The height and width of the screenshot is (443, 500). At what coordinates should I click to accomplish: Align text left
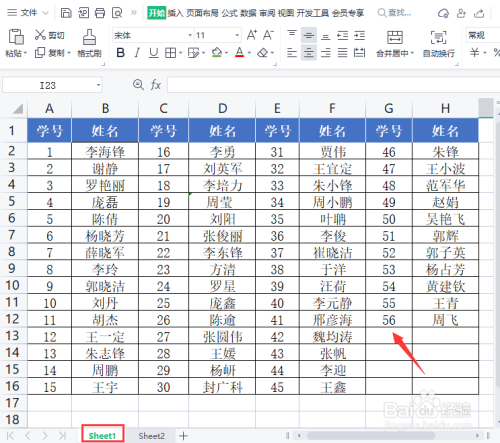pos(292,53)
